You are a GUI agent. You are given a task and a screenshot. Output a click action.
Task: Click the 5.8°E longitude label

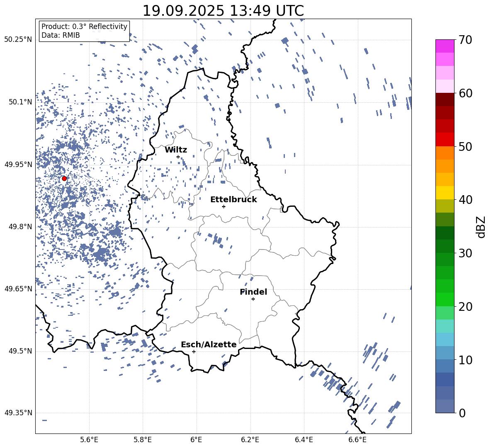(143, 440)
